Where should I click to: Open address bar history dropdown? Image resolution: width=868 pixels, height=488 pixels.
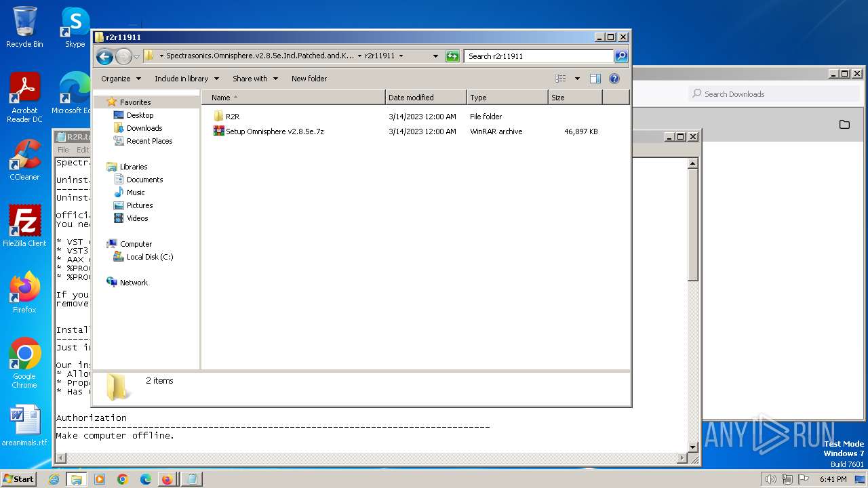[435, 56]
